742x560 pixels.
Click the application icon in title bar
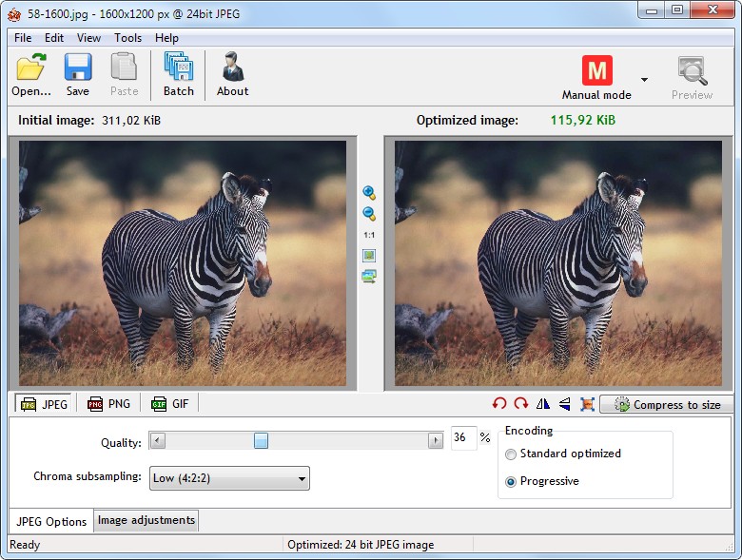tap(14, 14)
